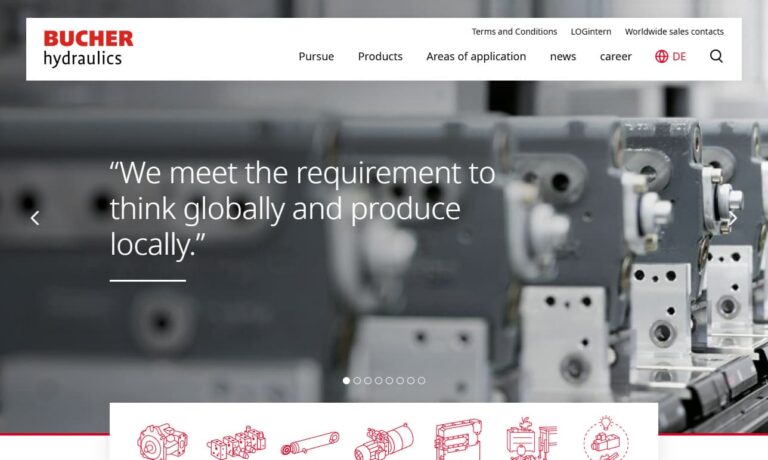This screenshot has width=768, height=460.
Task: Open the Areas of application menu
Action: 476,56
